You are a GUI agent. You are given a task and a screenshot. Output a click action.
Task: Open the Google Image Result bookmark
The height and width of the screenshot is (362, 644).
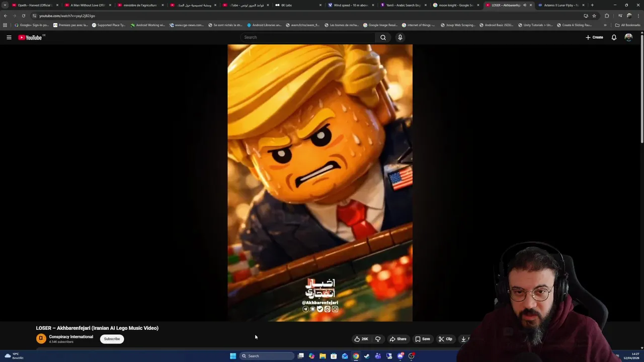[380, 25]
